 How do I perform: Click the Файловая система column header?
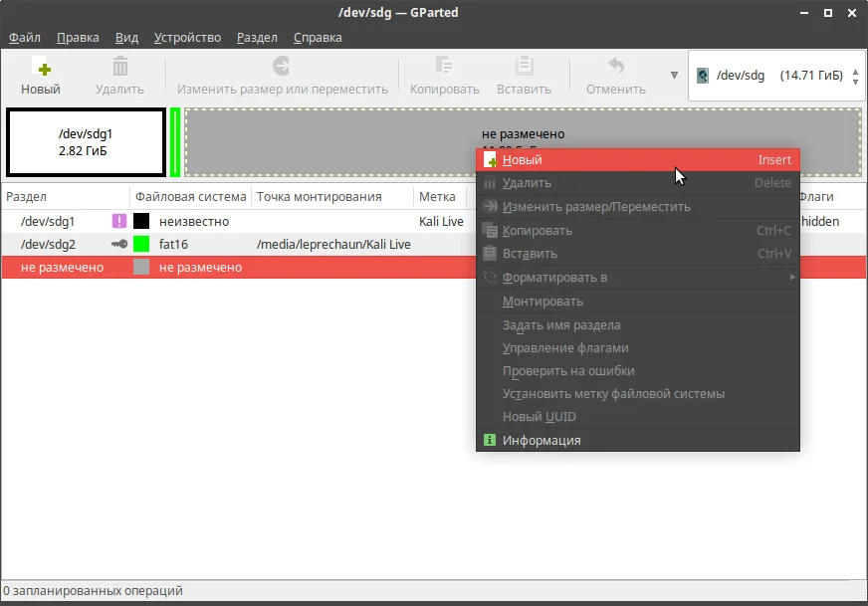[190, 196]
